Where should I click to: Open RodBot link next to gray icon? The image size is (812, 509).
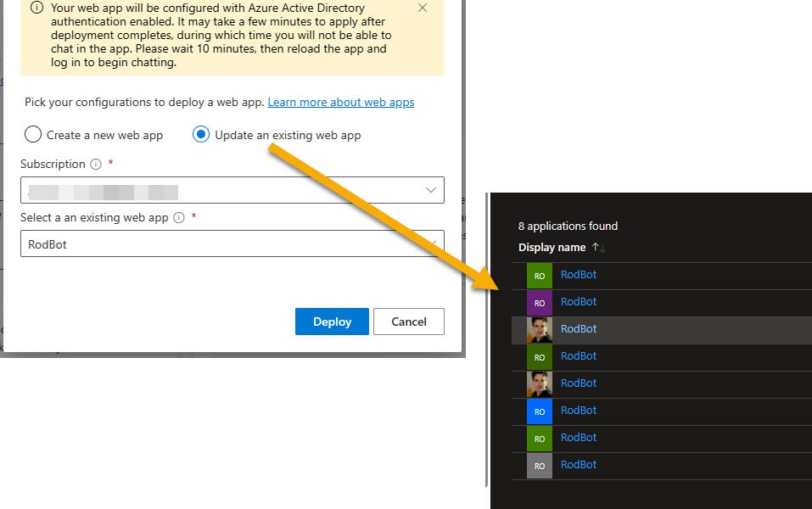point(579,465)
